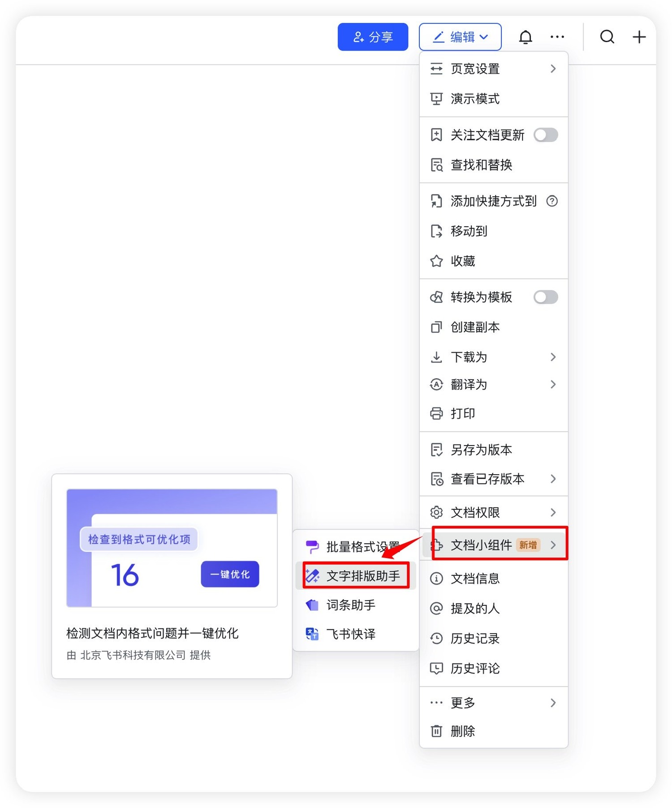672x808 pixels.
Task: Click the help icon beside 添加快捷方式到
Action: [x=552, y=201]
